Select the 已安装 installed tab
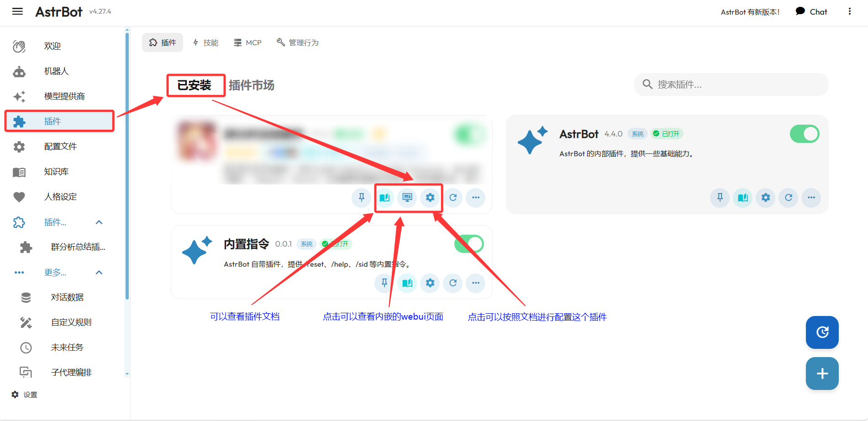868x421 pixels. click(x=194, y=85)
